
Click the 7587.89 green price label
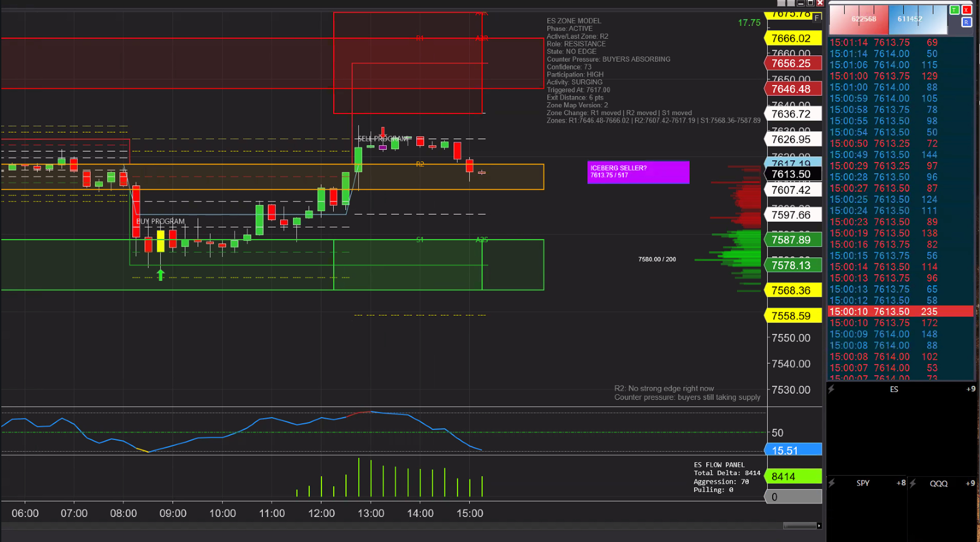(x=793, y=240)
